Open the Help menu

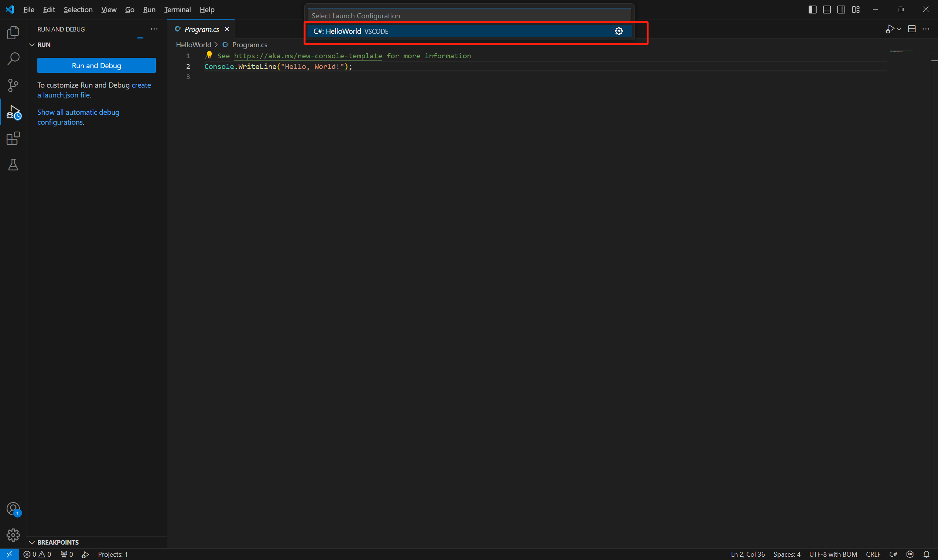click(207, 10)
